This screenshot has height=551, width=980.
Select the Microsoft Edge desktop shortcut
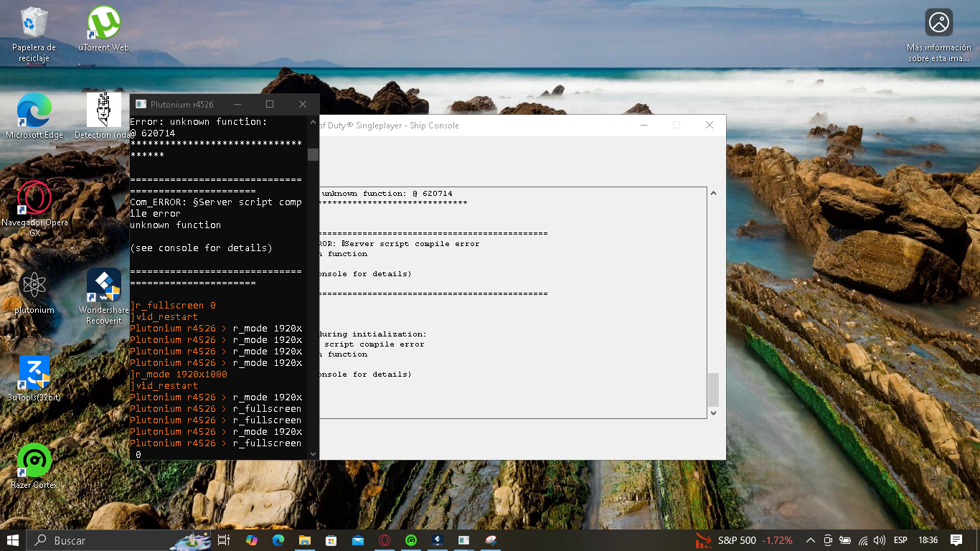(x=34, y=116)
